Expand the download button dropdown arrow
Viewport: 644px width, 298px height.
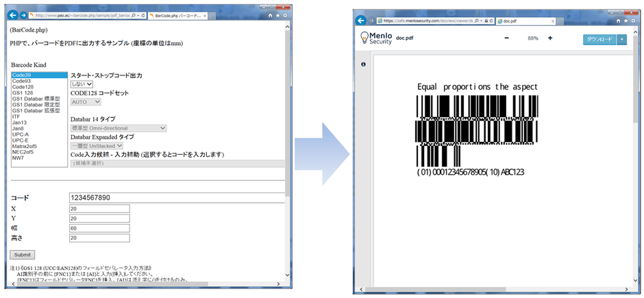(x=622, y=39)
